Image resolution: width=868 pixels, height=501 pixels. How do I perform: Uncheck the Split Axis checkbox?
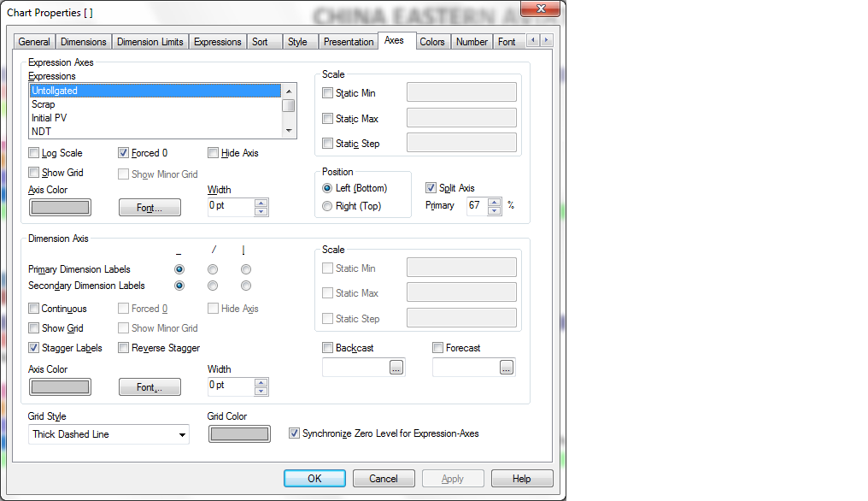point(431,188)
